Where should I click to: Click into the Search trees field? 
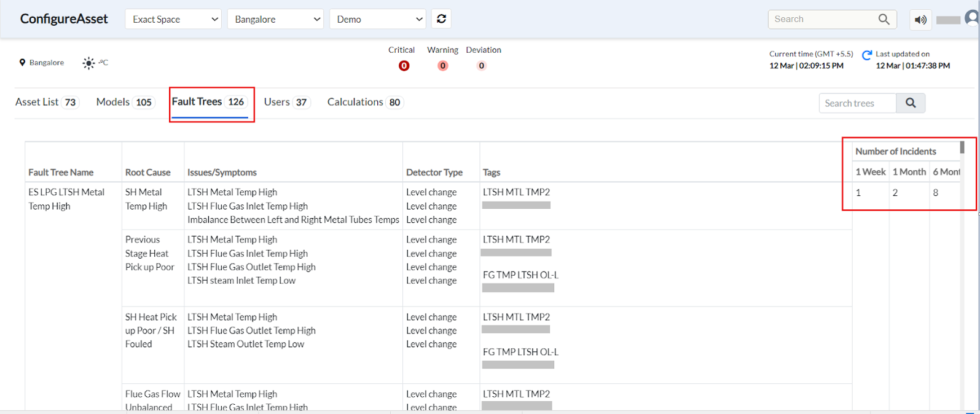(x=858, y=103)
